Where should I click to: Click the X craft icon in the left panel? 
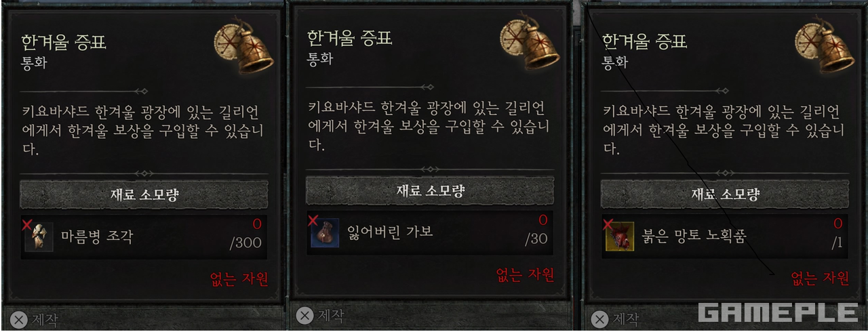point(20,318)
